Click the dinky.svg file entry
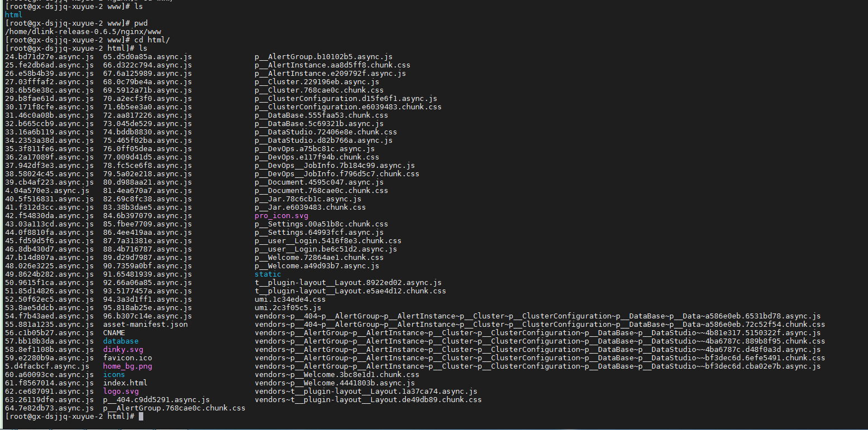868x430 pixels. [123, 350]
